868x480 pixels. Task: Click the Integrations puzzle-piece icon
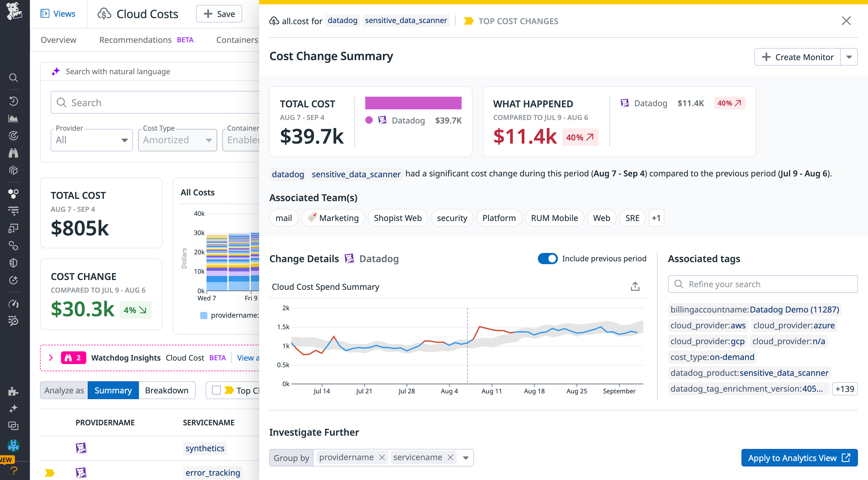point(14,391)
